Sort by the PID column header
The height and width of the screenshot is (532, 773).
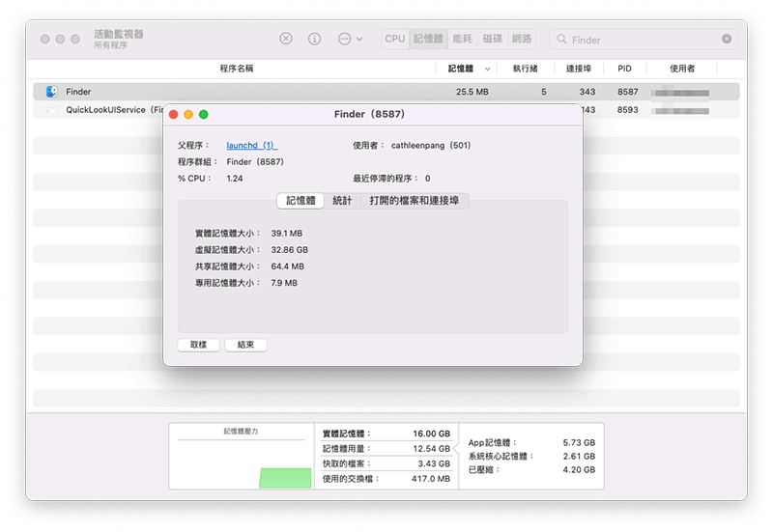(624, 69)
